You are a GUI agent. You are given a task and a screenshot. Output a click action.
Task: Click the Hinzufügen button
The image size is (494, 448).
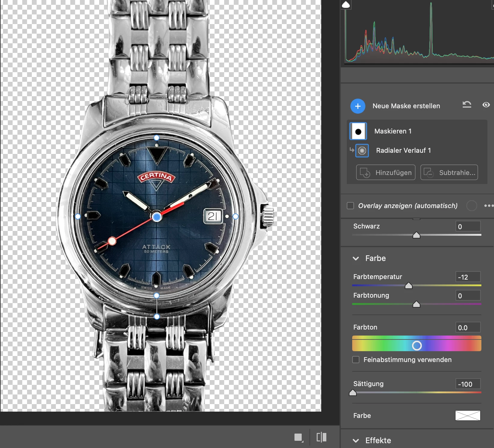click(x=386, y=172)
